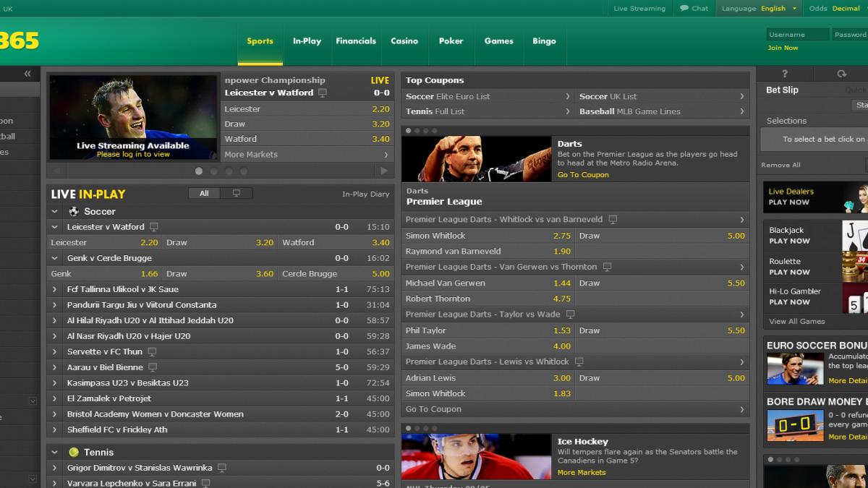The image size is (868, 488).
Task: Select the All filter in Live In-Play
Action: 204,193
